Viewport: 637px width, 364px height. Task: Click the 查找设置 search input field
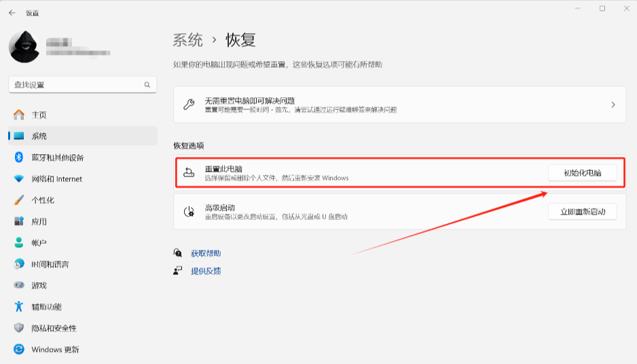coord(82,84)
